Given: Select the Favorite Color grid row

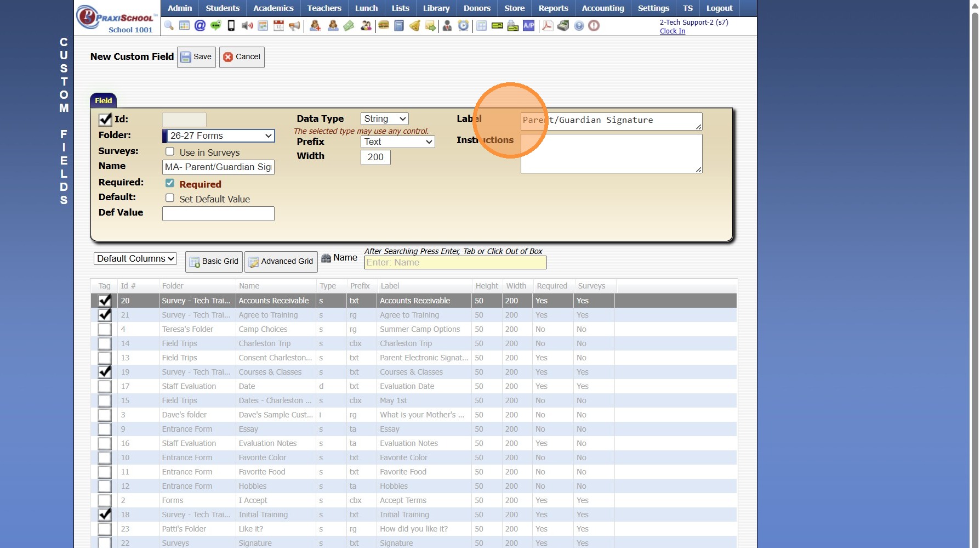Looking at the screenshot, I should pos(413,457).
